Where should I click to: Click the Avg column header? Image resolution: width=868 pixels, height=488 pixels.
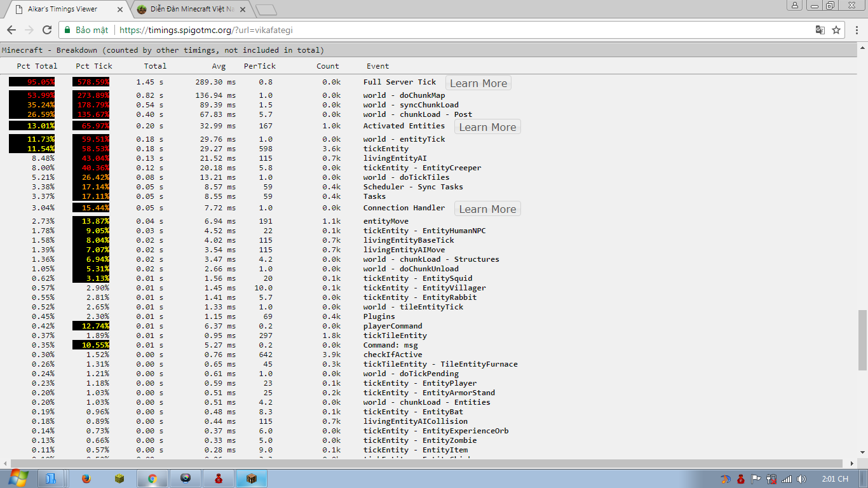point(219,66)
